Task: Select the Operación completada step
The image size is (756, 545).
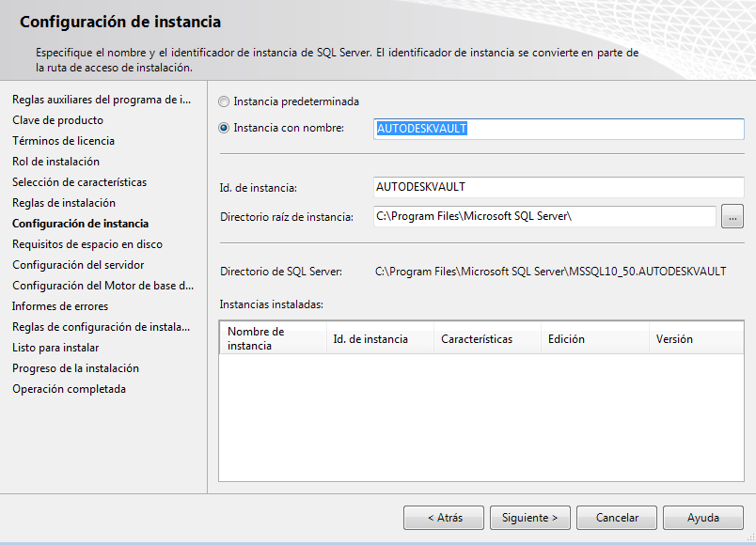Action: pos(69,389)
